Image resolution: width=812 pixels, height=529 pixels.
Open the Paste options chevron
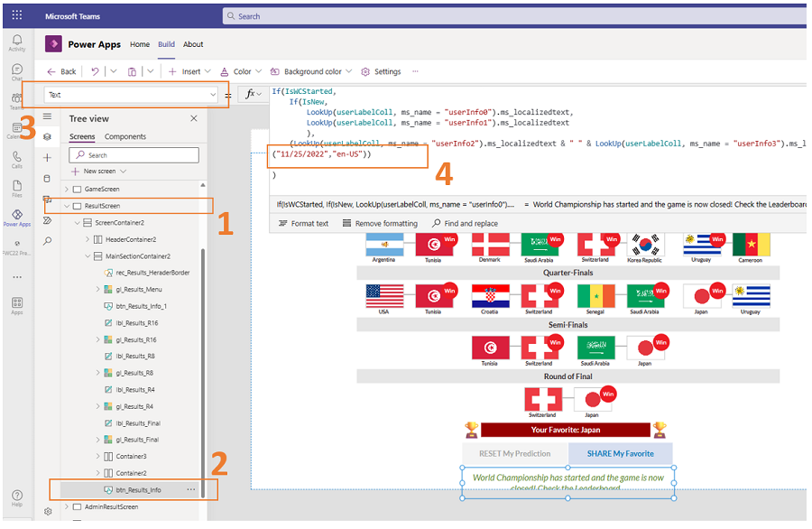[x=151, y=71]
